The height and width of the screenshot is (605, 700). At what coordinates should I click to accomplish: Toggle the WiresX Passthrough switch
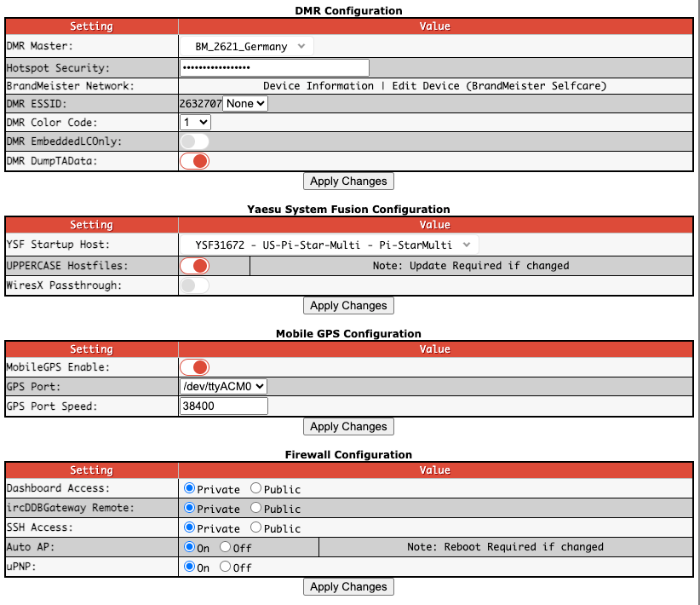[x=194, y=285]
